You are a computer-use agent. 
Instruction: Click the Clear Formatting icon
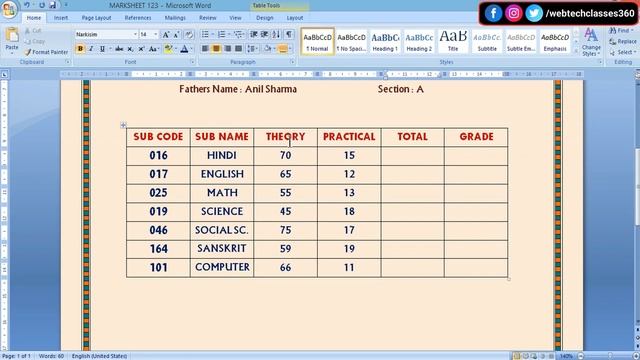point(189,35)
